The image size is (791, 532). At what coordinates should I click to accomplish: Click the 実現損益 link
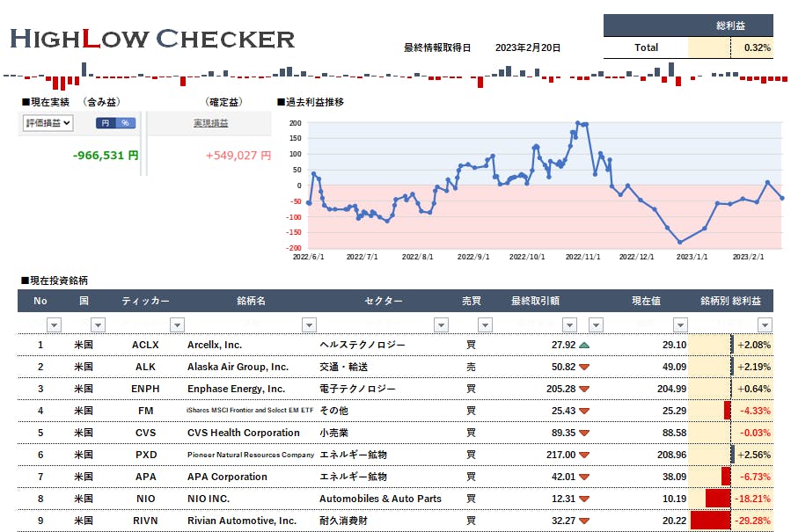(210, 123)
